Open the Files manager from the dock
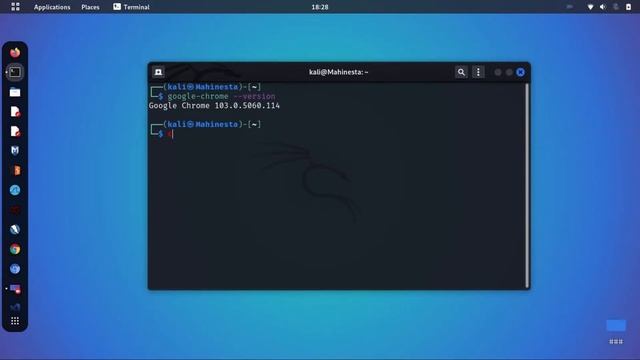The width and height of the screenshot is (640, 360). 15,92
